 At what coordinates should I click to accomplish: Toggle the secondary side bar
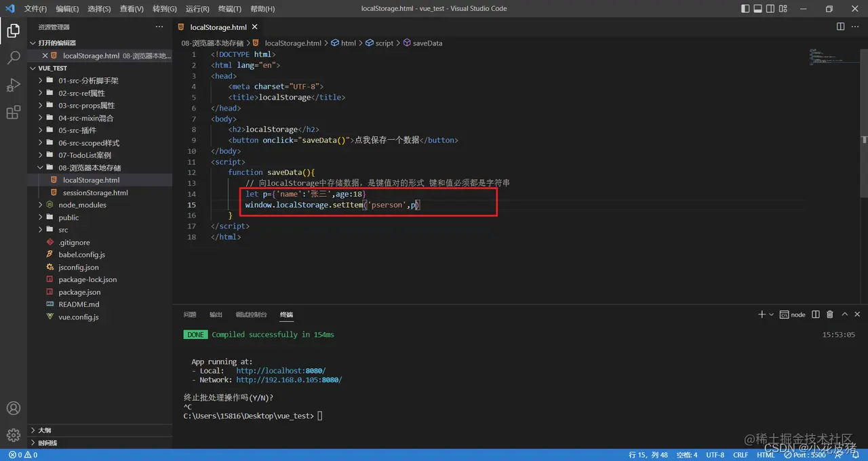770,9
